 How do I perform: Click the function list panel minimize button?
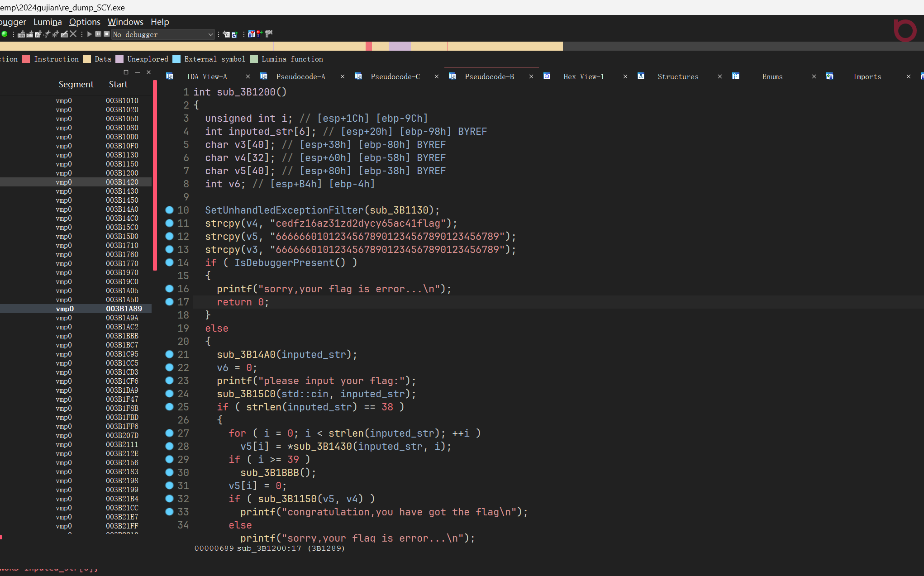pos(137,72)
